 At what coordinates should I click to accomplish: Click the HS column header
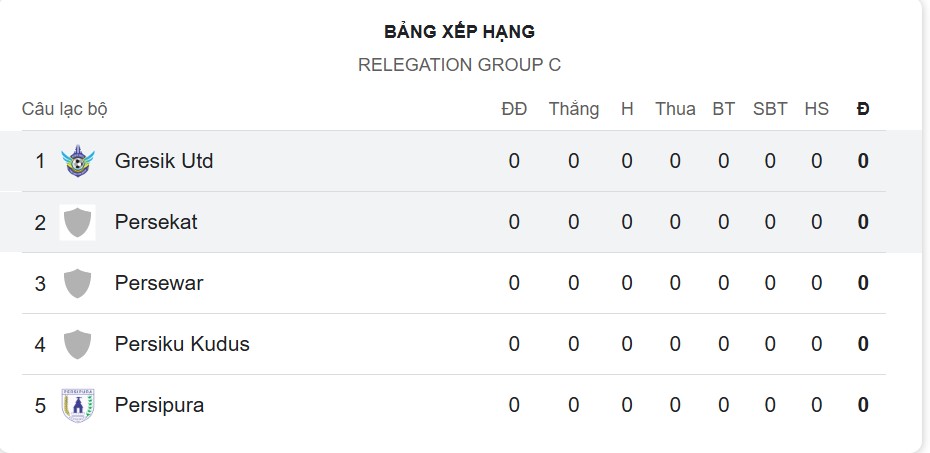click(816, 109)
